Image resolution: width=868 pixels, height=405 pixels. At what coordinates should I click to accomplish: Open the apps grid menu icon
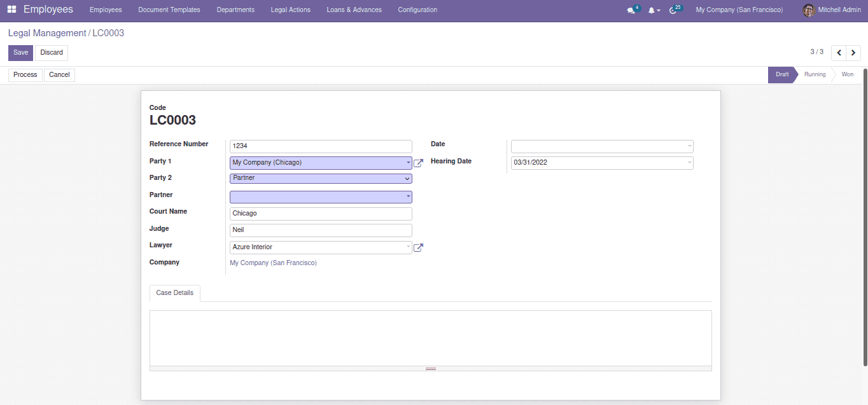click(x=11, y=10)
